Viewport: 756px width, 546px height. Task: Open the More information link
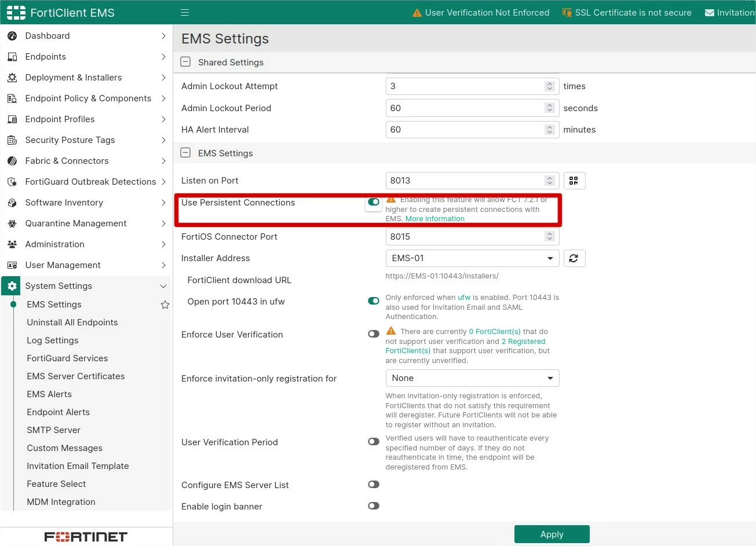coord(435,219)
